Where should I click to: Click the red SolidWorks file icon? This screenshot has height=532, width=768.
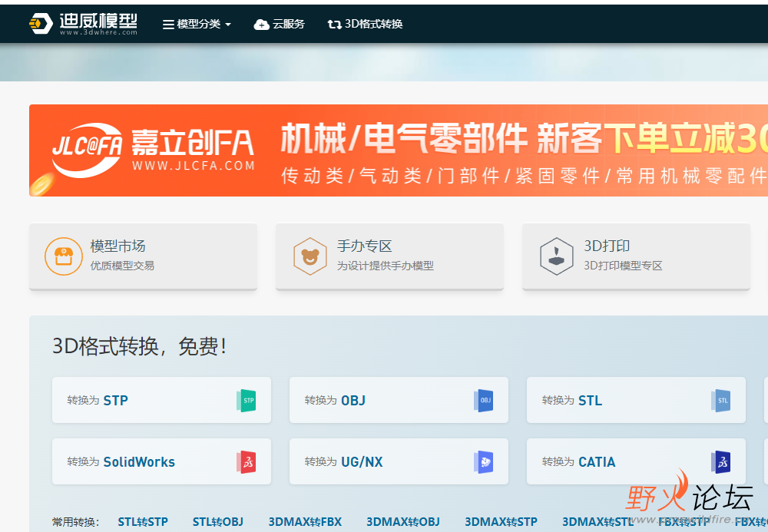pos(247,462)
